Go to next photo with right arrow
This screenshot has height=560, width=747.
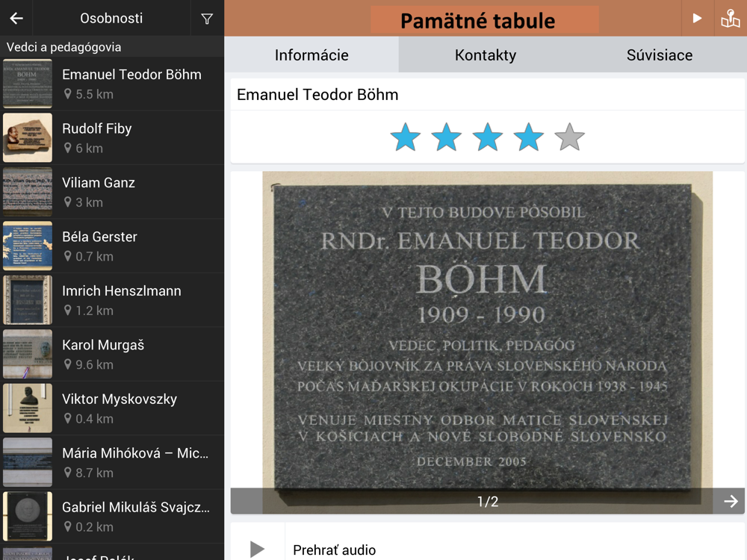pyautogui.click(x=731, y=501)
